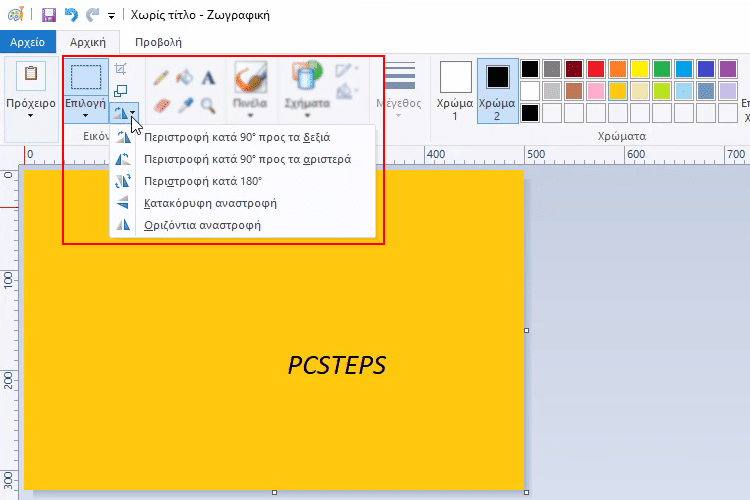This screenshot has width=750, height=500.
Task: Select the Magnifier tool
Action: pyautogui.click(x=208, y=105)
